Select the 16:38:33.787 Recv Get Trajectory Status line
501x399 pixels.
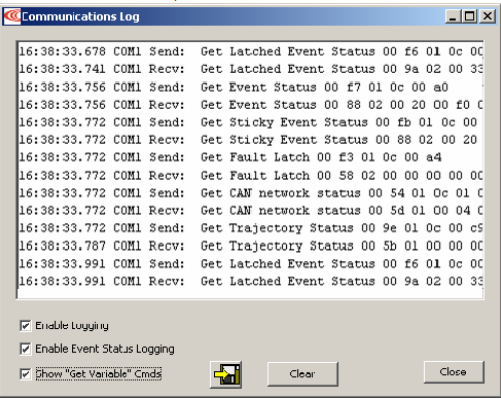tap(251, 246)
